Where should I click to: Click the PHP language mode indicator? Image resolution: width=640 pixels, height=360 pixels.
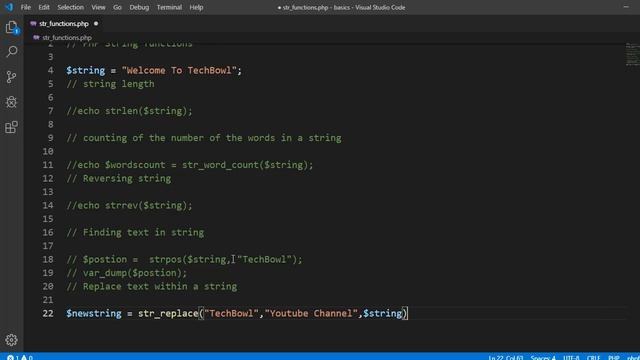614,357
